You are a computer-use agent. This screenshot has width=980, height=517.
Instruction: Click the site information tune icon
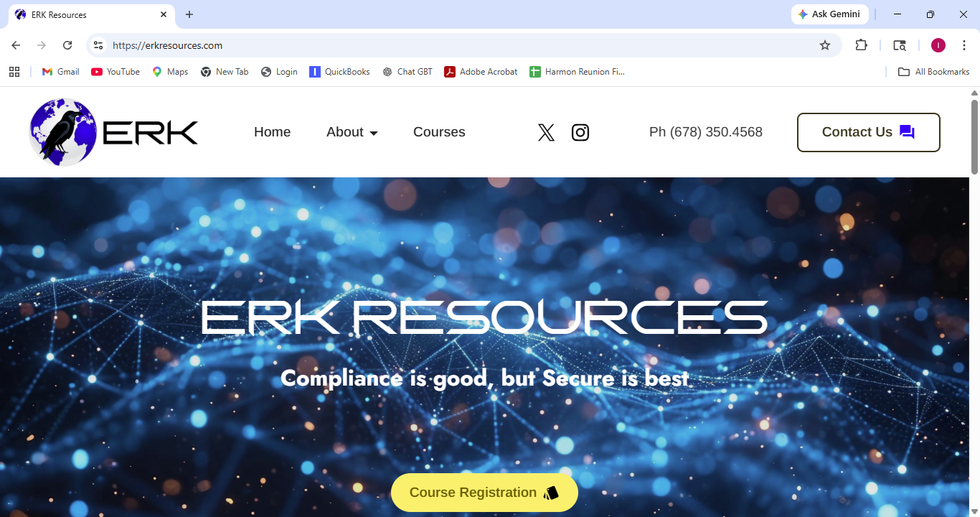click(98, 45)
